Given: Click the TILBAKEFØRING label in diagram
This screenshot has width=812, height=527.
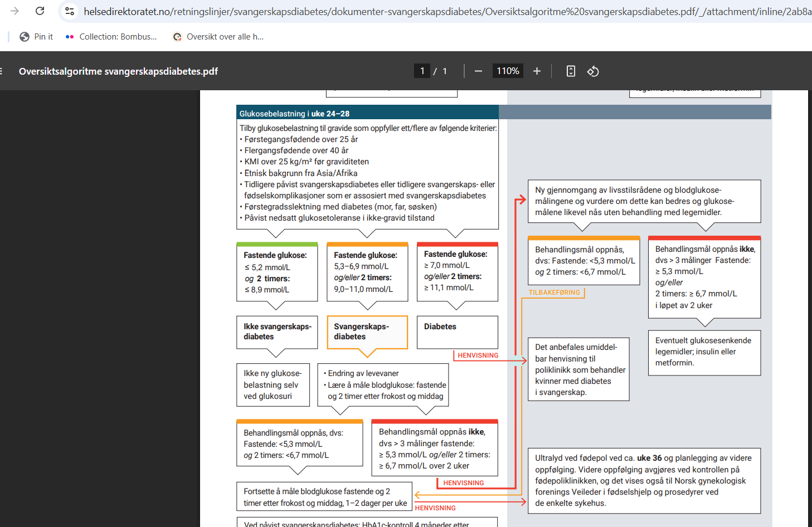Looking at the screenshot, I should pos(555,292).
